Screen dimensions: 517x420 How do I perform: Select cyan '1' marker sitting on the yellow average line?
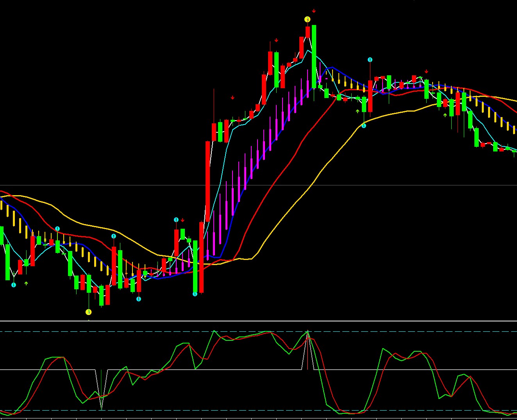(x=364, y=126)
